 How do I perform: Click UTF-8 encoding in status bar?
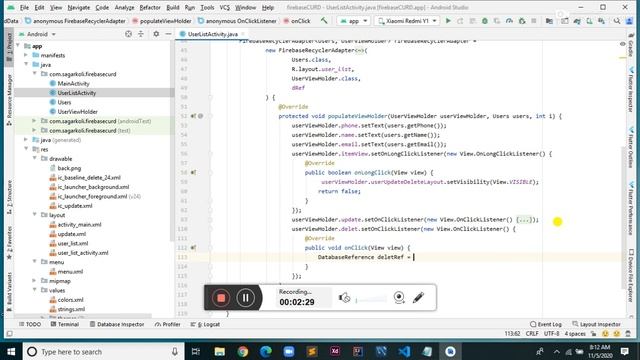[x=551, y=333]
